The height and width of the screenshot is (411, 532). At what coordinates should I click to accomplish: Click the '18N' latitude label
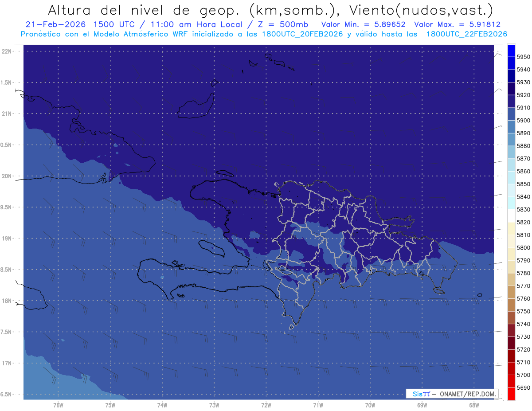pos(7,301)
